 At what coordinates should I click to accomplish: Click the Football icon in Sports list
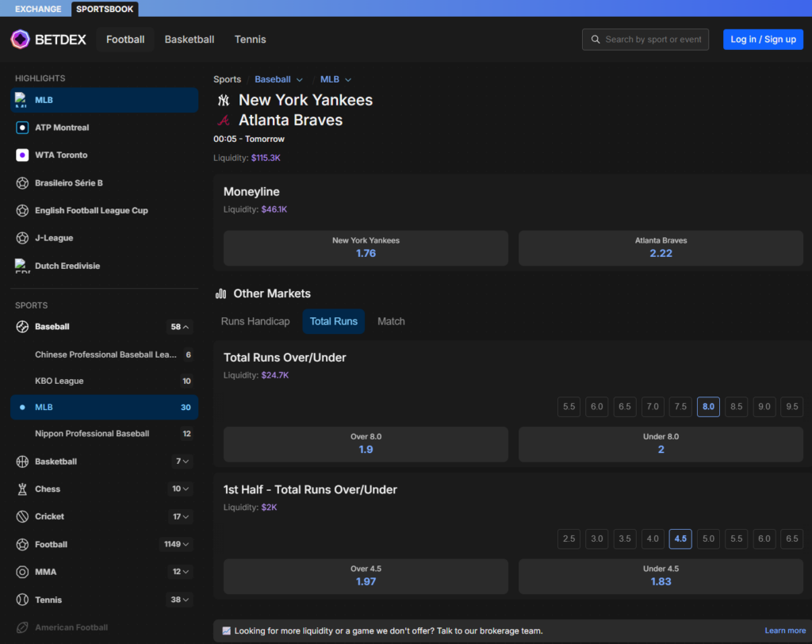22,545
